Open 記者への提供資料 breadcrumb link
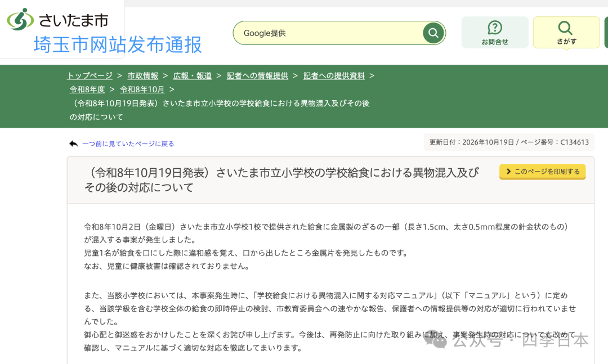Screen dimensions: 608x364 [x=334, y=75]
